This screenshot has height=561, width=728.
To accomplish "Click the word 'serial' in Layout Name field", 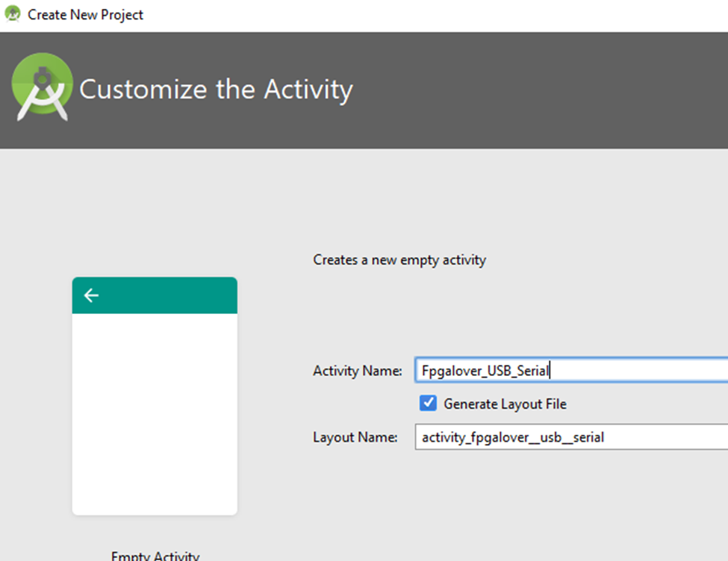I will (x=588, y=438).
